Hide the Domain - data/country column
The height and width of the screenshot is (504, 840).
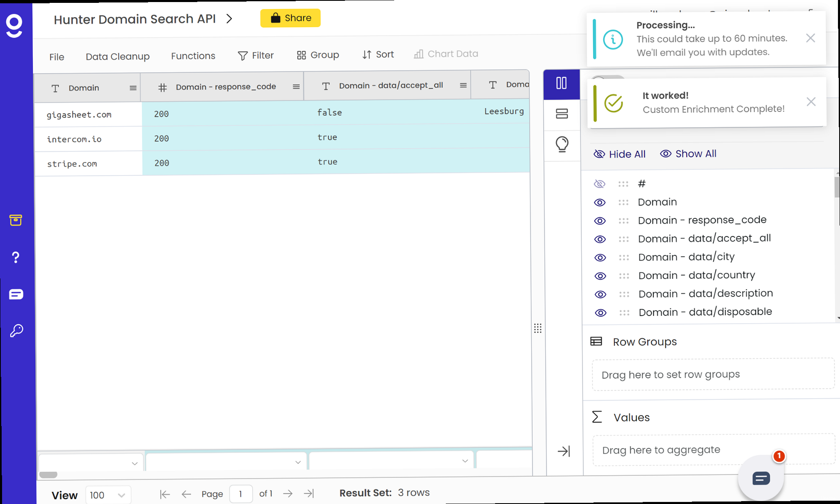pos(600,276)
